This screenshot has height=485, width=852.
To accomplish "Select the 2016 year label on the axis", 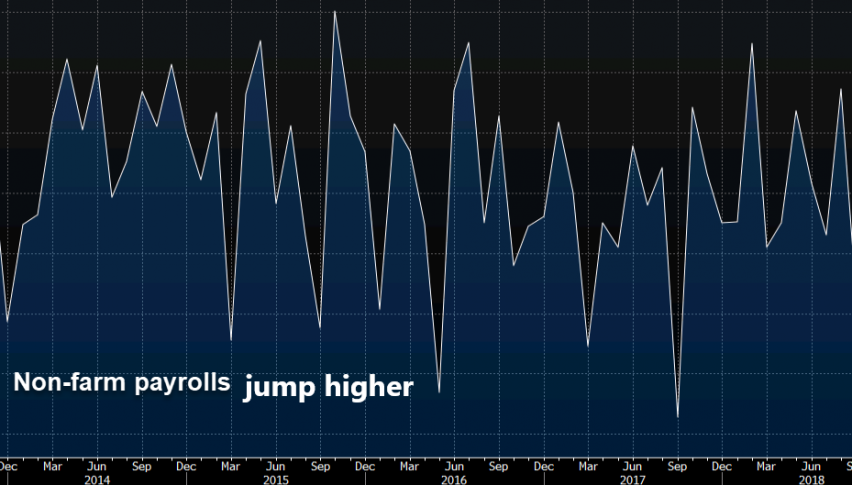I will coord(455,479).
